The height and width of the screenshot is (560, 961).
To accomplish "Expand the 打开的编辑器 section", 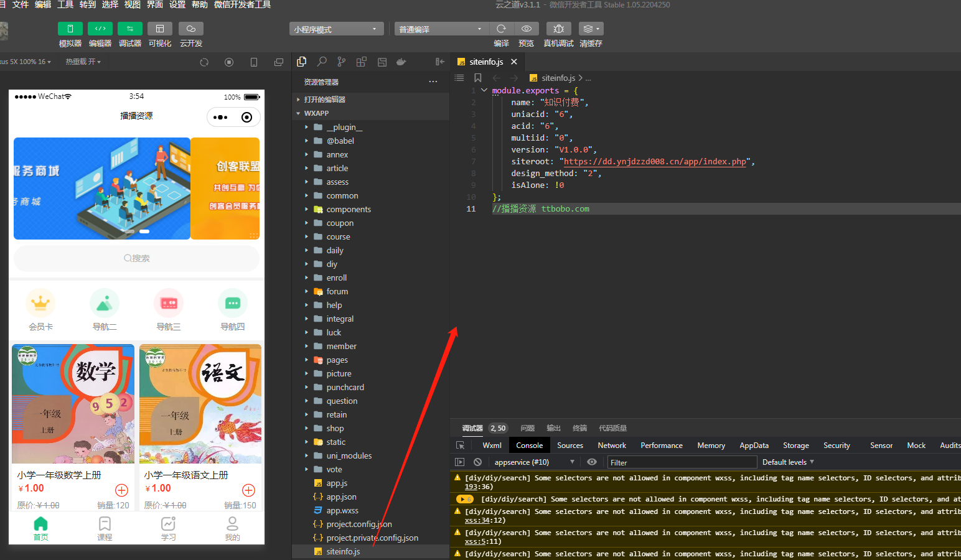I will pos(370,100).
